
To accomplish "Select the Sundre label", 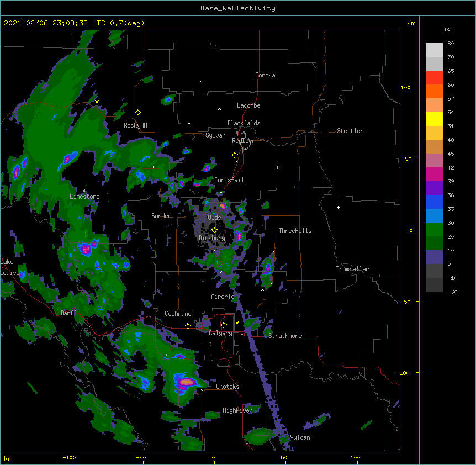I will point(161,216).
